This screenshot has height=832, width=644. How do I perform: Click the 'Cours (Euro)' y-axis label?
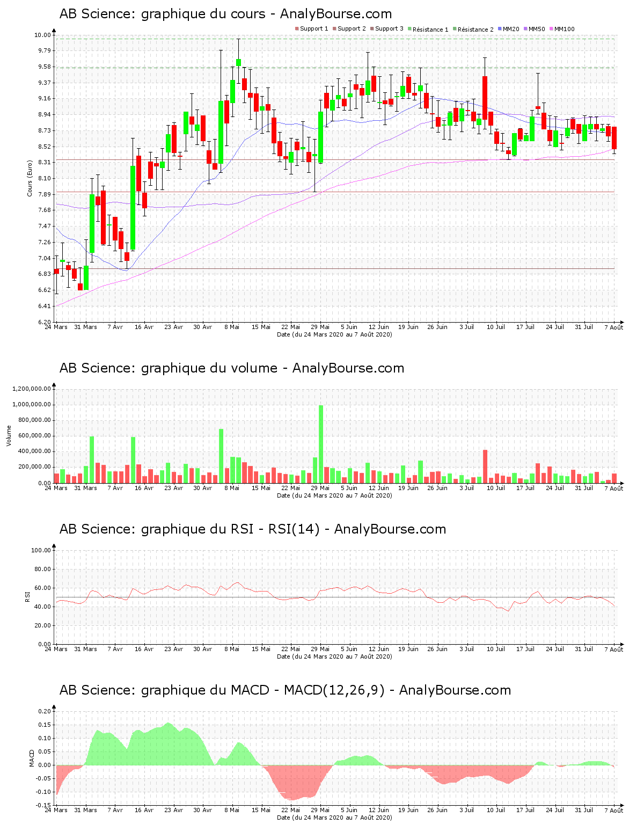click(x=30, y=178)
